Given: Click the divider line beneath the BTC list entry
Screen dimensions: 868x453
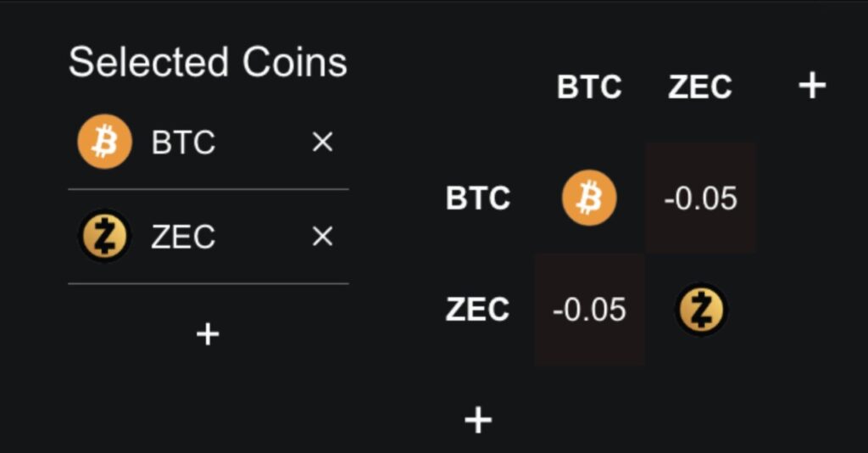Looking at the screenshot, I should (x=208, y=189).
